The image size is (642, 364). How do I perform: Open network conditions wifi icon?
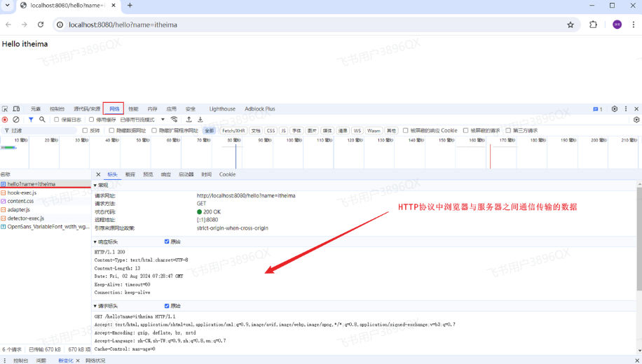[x=174, y=120]
